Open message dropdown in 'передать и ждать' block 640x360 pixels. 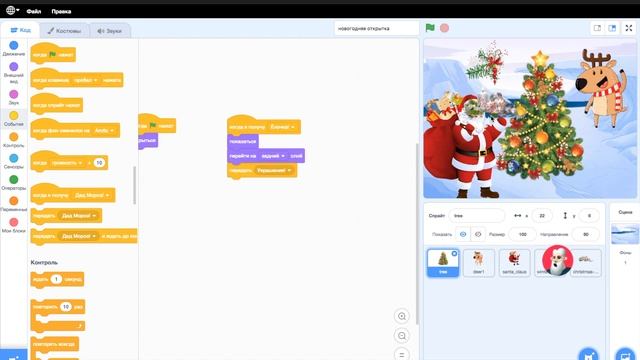pyautogui.click(x=79, y=236)
